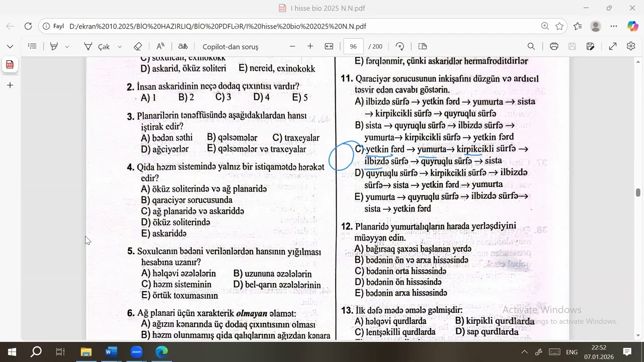This screenshot has width=644, height=362.
Task: Click the browser Back arrow
Action: click(x=10, y=26)
